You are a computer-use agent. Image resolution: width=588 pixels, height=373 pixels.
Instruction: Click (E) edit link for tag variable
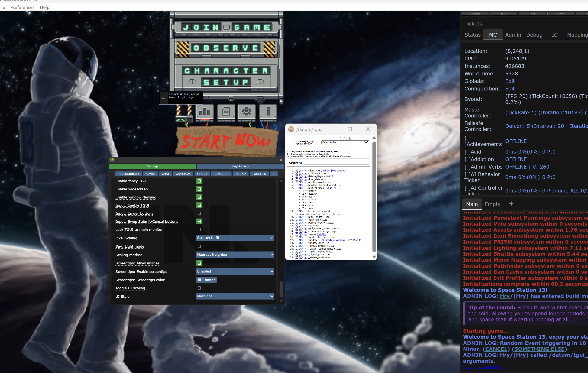pos(296,226)
